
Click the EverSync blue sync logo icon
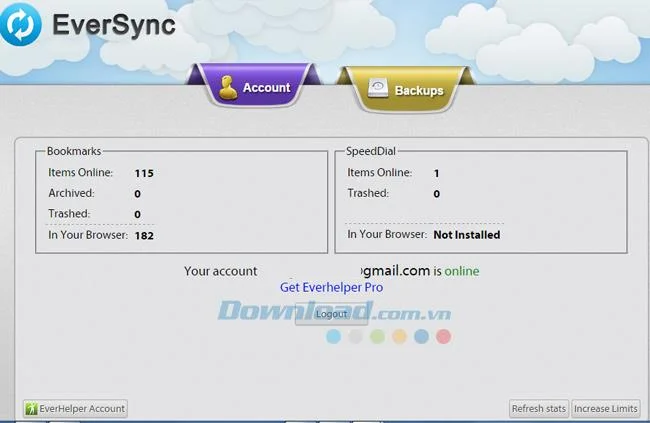20,24
